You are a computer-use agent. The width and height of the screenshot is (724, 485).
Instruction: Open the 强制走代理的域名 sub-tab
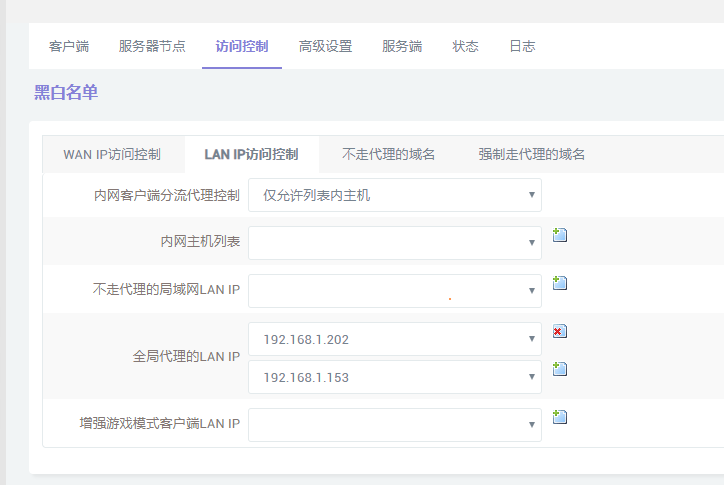click(531, 154)
